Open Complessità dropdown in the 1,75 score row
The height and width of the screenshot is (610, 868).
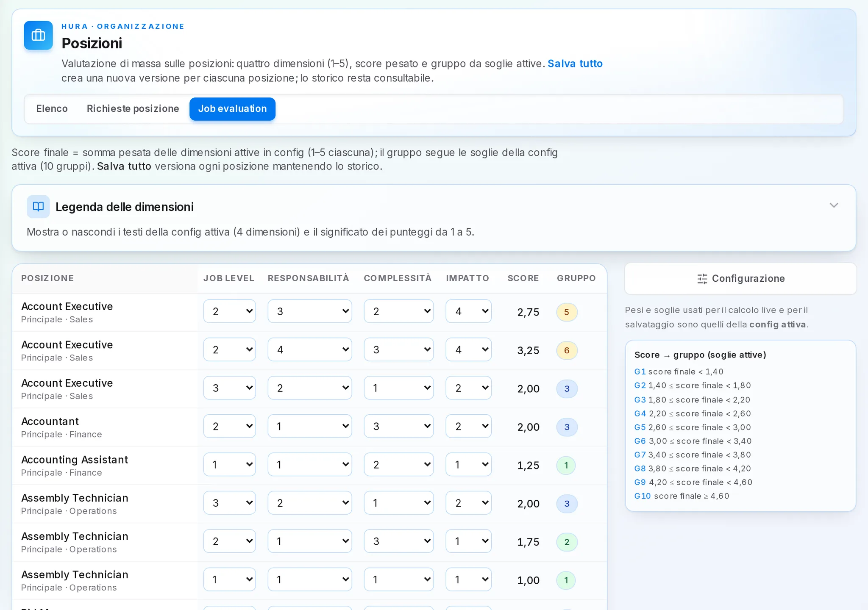pyautogui.click(x=399, y=541)
